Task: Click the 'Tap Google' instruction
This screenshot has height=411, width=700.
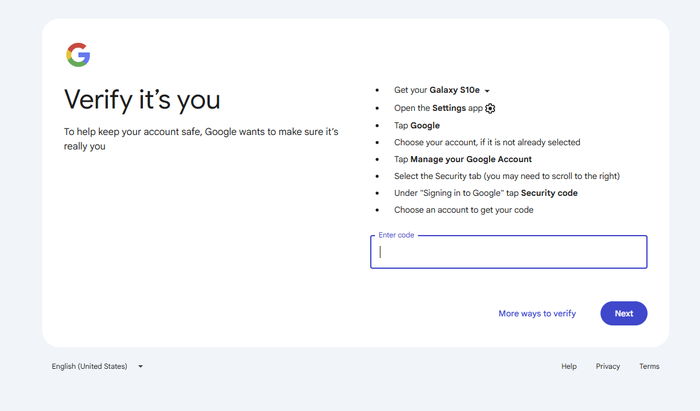Action: [417, 125]
